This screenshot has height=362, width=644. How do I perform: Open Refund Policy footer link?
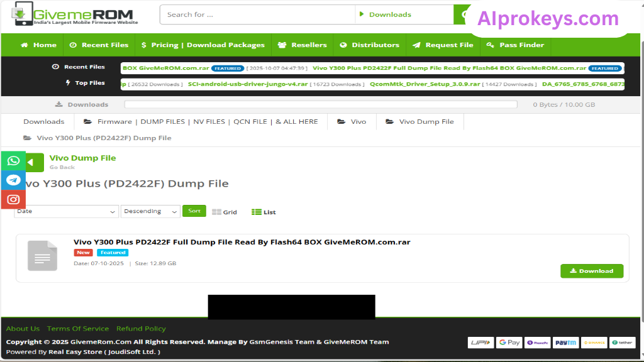pos(141,328)
